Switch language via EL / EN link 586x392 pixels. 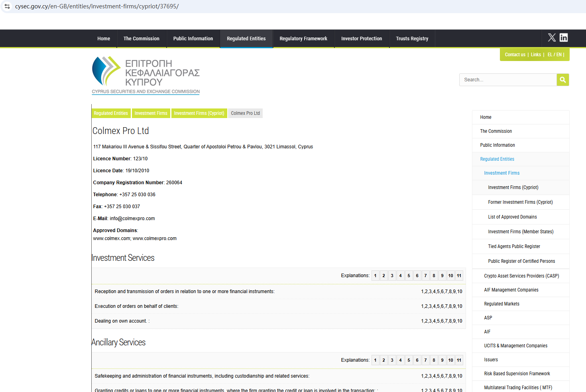554,55
